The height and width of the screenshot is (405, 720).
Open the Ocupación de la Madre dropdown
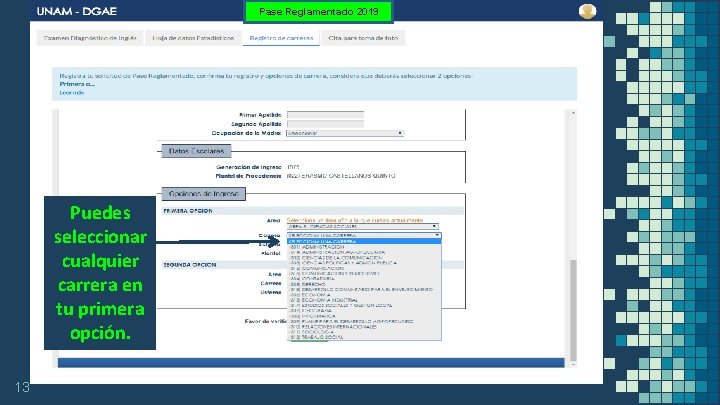click(345, 133)
